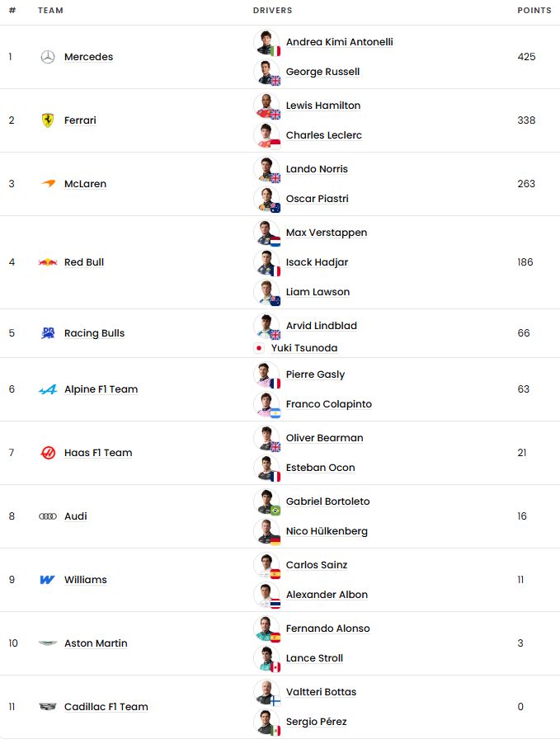The width and height of the screenshot is (560, 744).
Task: Click the McLaren orange swoosh logo
Action: tap(48, 184)
